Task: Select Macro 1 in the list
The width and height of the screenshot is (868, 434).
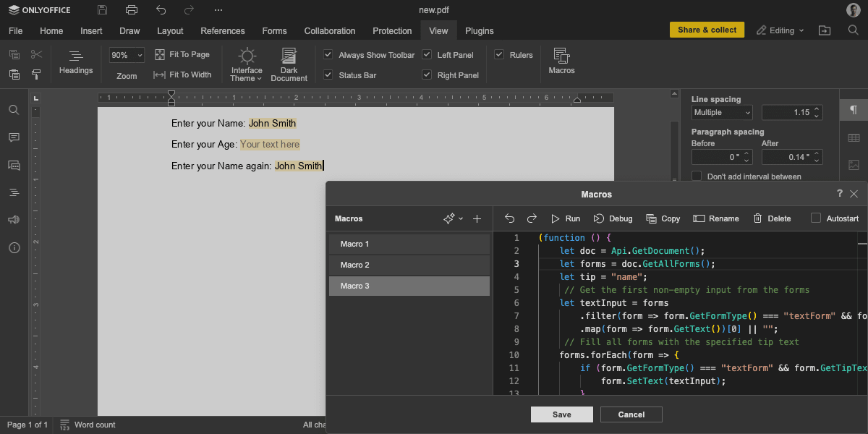Action: point(409,244)
